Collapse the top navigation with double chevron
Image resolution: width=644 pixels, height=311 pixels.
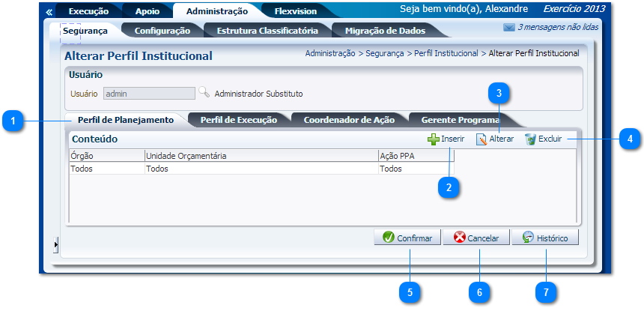pos(49,12)
